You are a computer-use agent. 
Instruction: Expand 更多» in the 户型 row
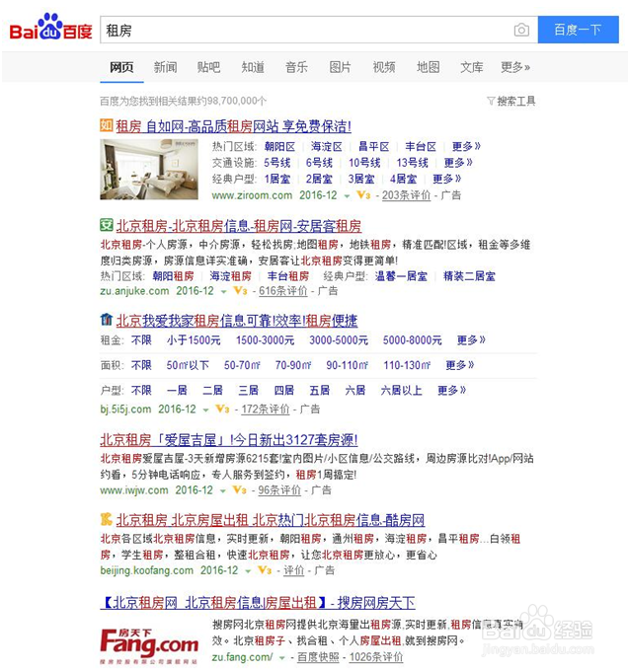click(x=451, y=391)
